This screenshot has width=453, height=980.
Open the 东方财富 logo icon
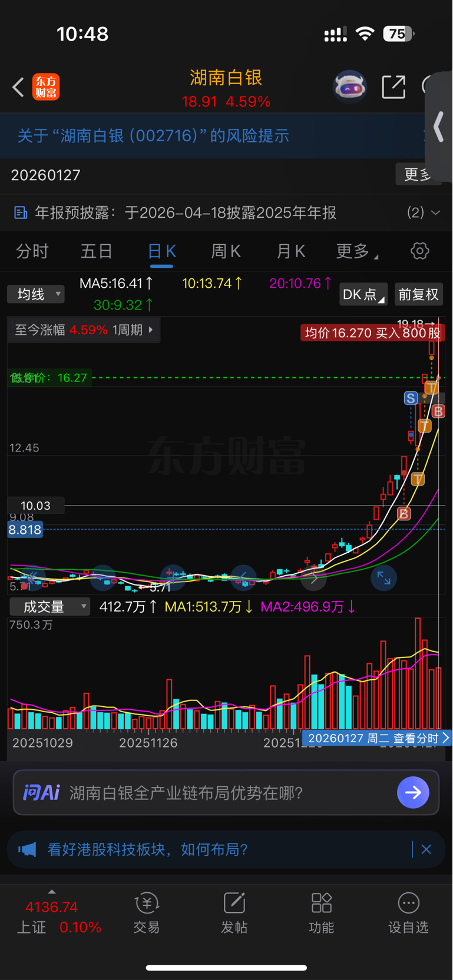[46, 87]
